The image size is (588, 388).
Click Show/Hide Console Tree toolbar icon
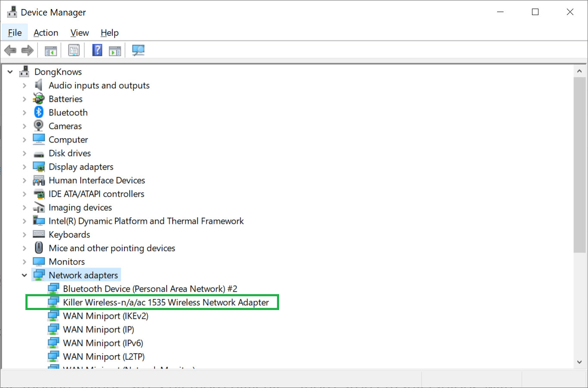[51, 50]
